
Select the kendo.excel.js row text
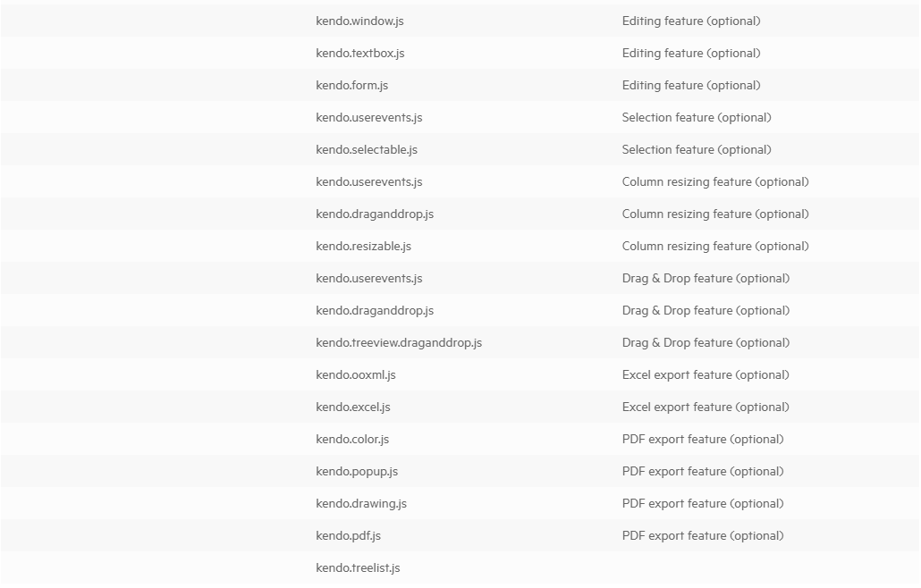pyautogui.click(x=353, y=407)
